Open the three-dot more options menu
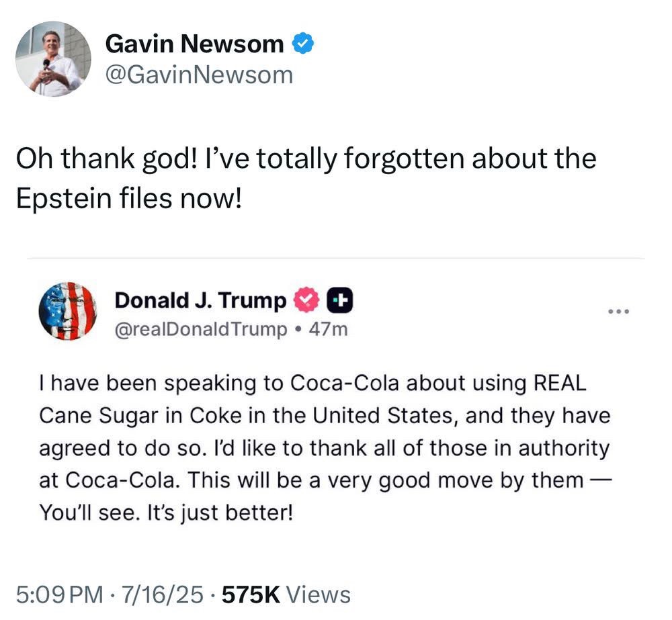Viewport: 672px width, 620px height. tap(618, 312)
